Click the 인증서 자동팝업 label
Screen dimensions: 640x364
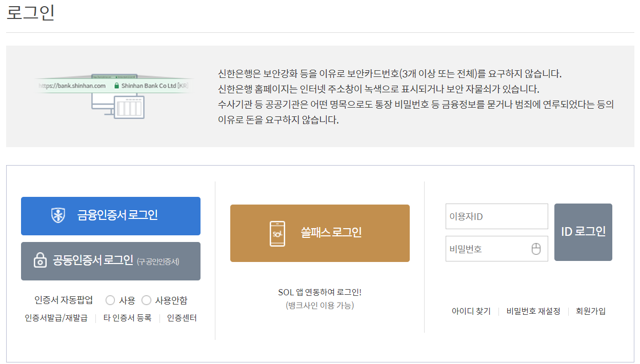click(64, 300)
